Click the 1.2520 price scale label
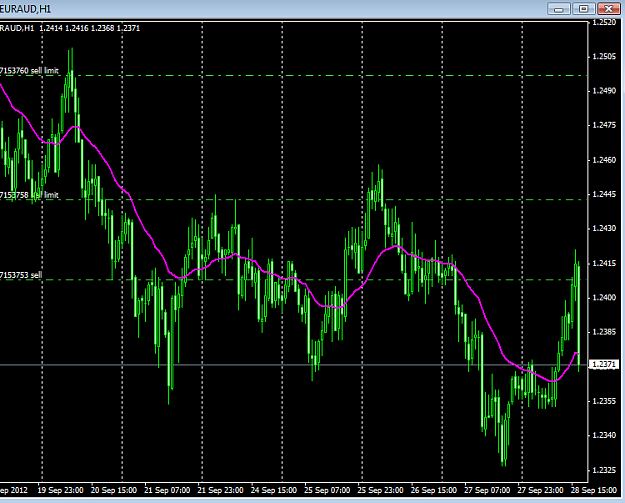 pyautogui.click(x=604, y=22)
